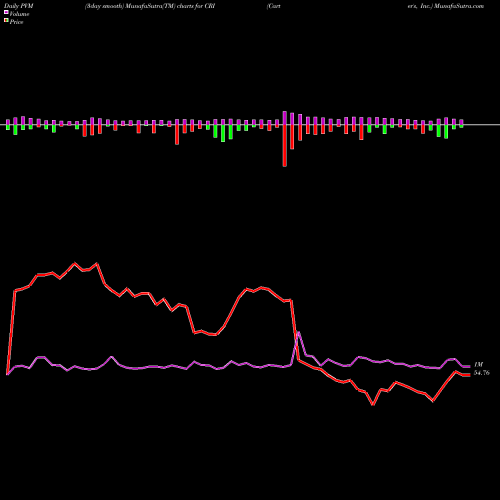Click the Volume legend color swatch
Screen dimensions: 500x500
[x=6, y=13]
